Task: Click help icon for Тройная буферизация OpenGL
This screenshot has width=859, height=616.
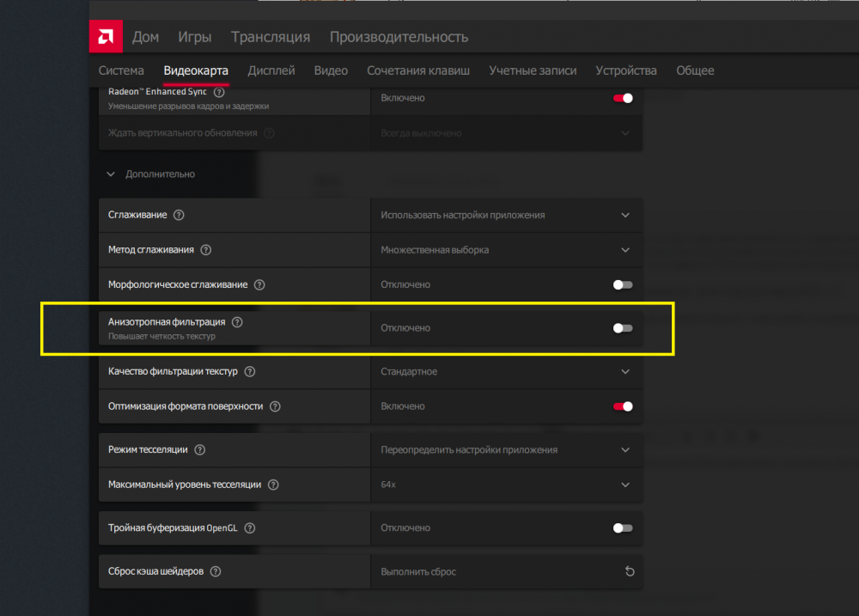Action: [x=250, y=528]
